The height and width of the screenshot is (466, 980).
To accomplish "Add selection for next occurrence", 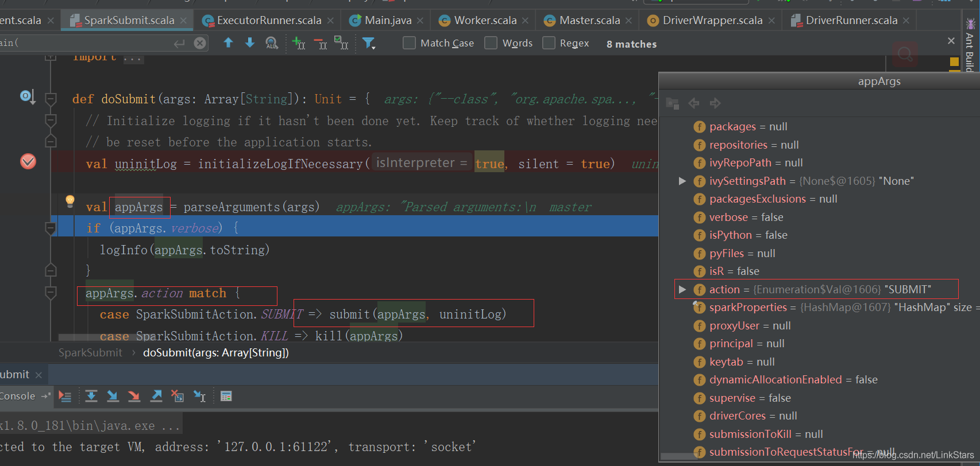I will (x=299, y=43).
